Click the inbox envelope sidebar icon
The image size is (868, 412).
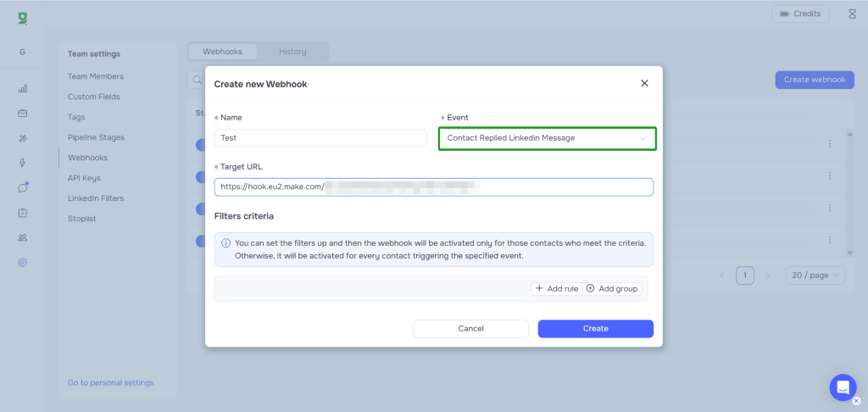[23, 113]
